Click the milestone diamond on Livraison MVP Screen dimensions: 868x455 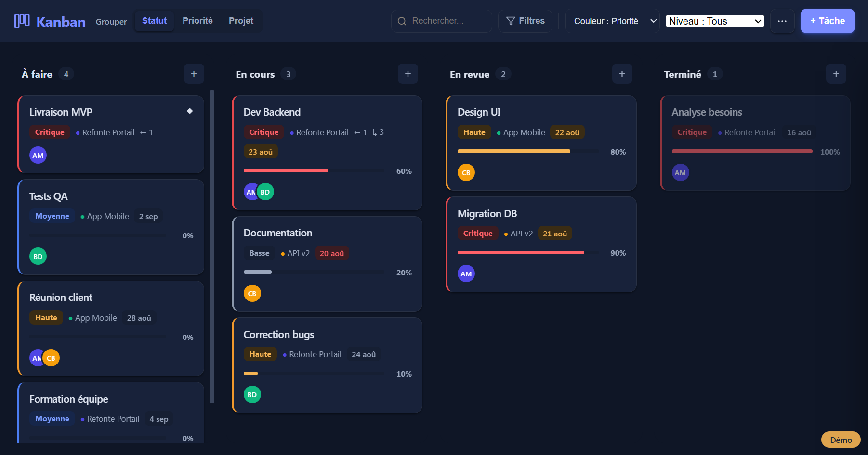[190, 111]
